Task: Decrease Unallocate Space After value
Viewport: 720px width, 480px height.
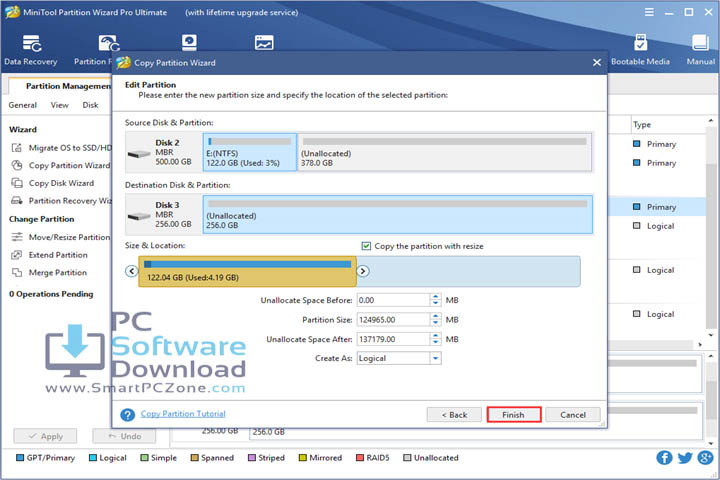Action: pyautogui.click(x=435, y=342)
